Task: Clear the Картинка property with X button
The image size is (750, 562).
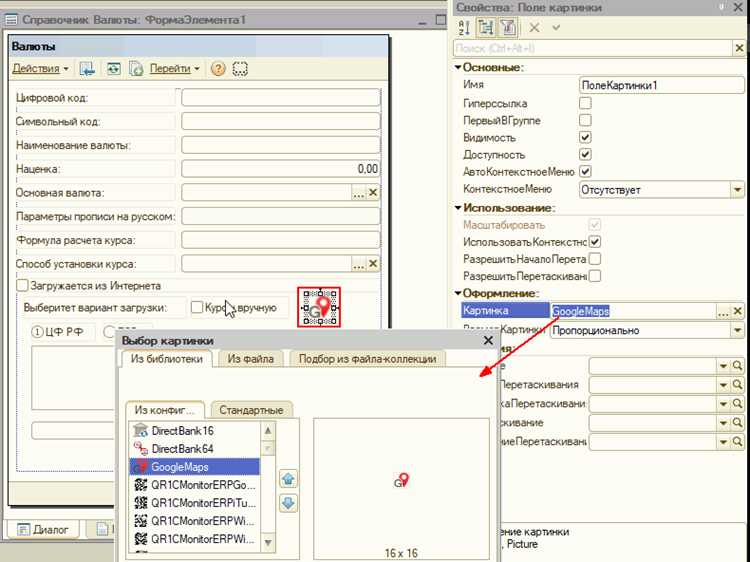Action: point(738,311)
